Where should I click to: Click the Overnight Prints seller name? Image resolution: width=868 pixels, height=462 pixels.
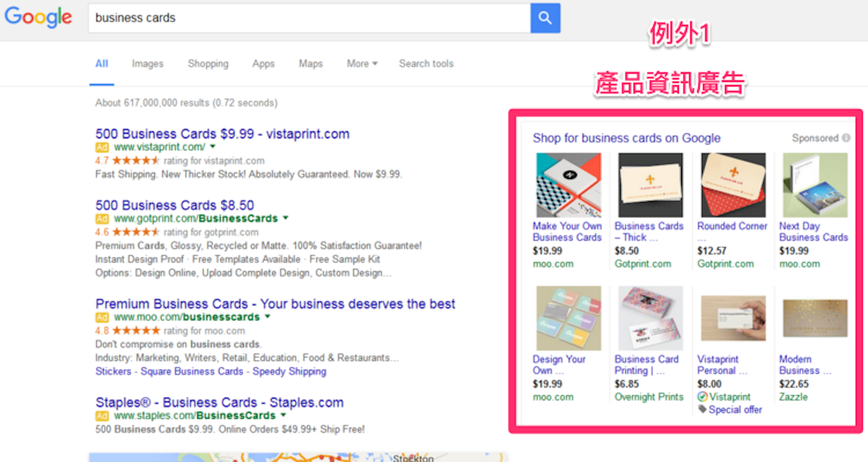(x=649, y=397)
